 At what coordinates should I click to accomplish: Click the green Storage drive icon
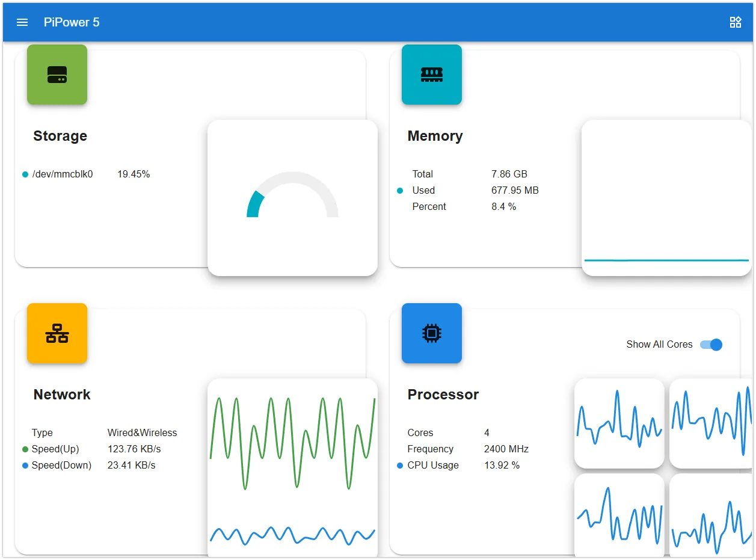(x=57, y=75)
